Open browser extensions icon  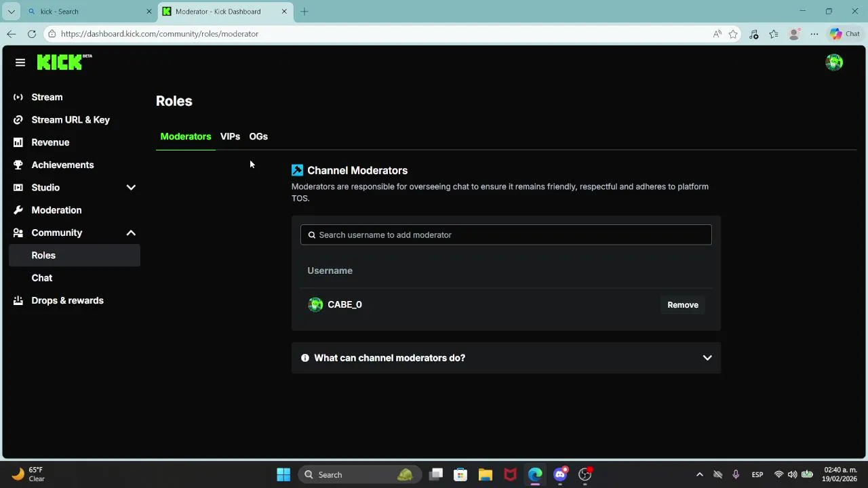coord(753,34)
